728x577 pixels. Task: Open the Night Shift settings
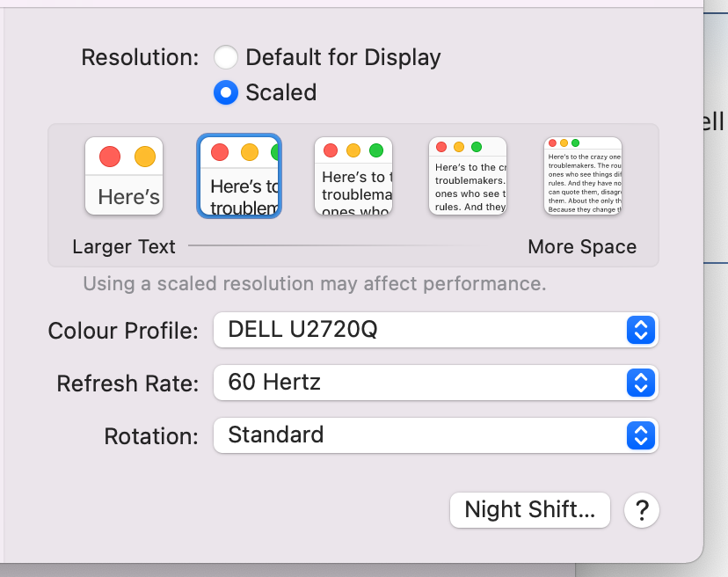point(529,509)
